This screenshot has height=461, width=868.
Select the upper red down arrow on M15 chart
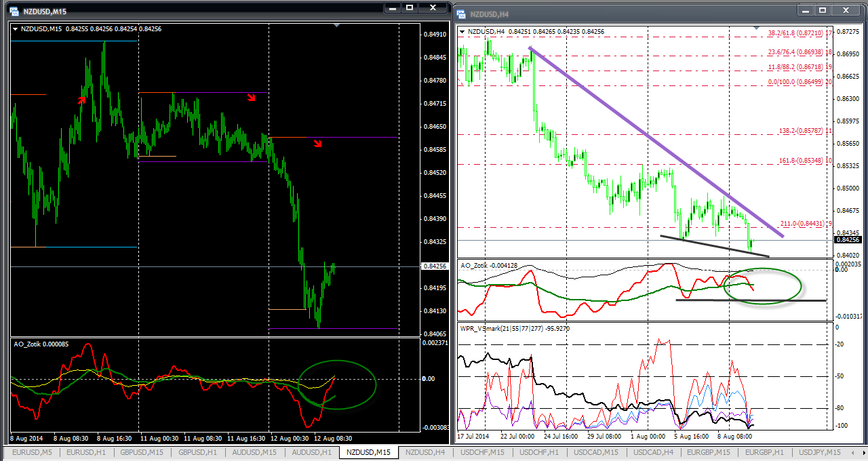click(251, 98)
